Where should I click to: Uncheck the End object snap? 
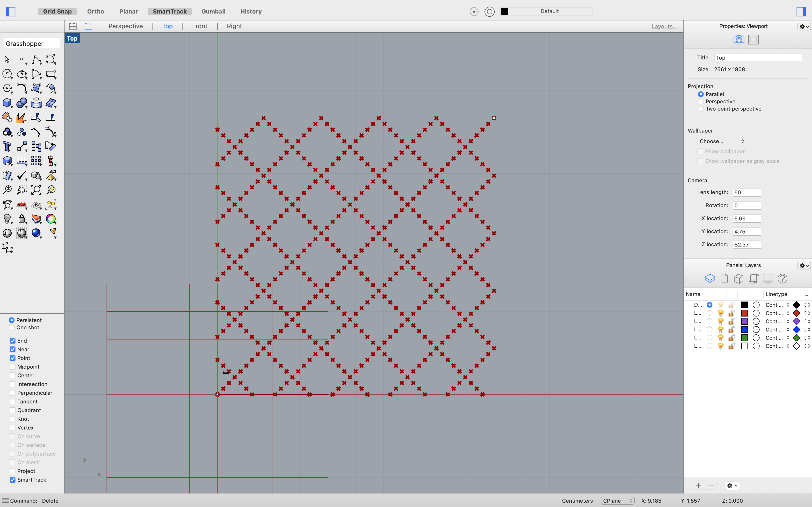click(x=12, y=341)
